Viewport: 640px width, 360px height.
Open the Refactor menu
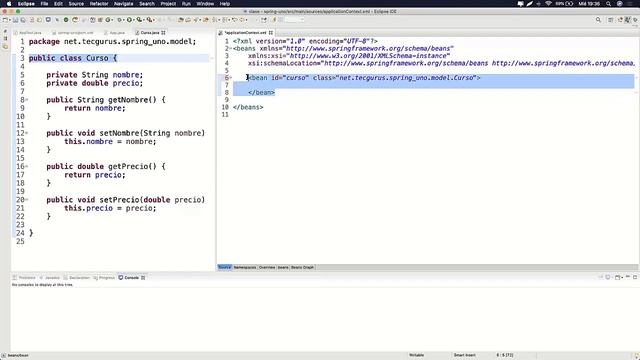tap(99, 4)
